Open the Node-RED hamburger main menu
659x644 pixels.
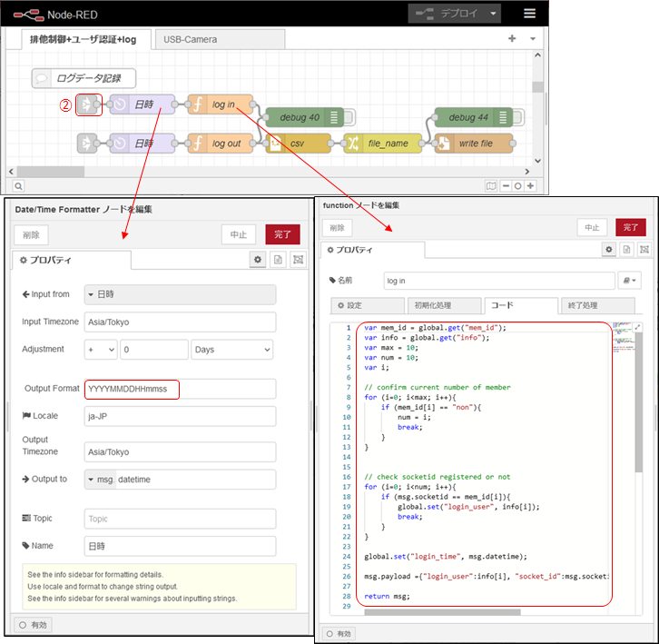tap(529, 14)
